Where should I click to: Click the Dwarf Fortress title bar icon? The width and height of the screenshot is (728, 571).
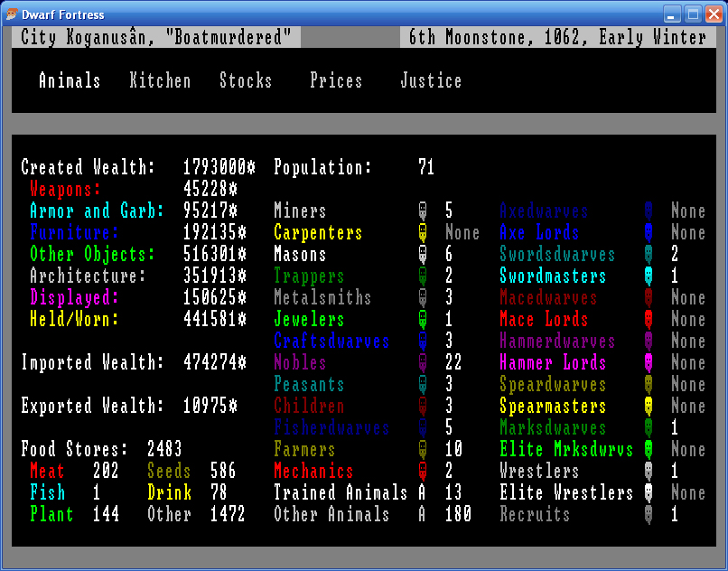pyautogui.click(x=12, y=14)
